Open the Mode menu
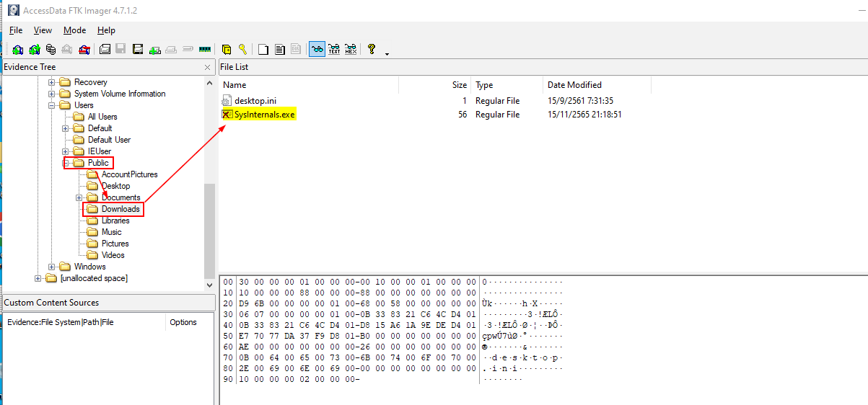This screenshot has height=405, width=868. [x=74, y=30]
